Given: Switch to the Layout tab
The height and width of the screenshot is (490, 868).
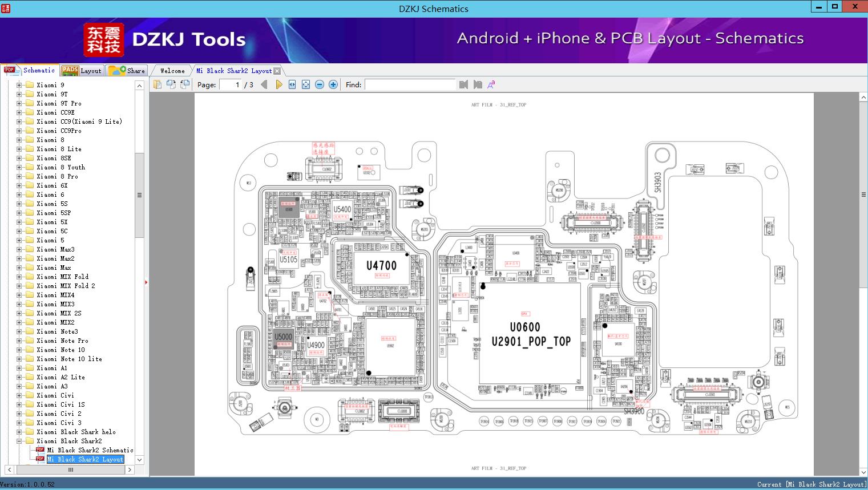Looking at the screenshot, I should click(82, 70).
